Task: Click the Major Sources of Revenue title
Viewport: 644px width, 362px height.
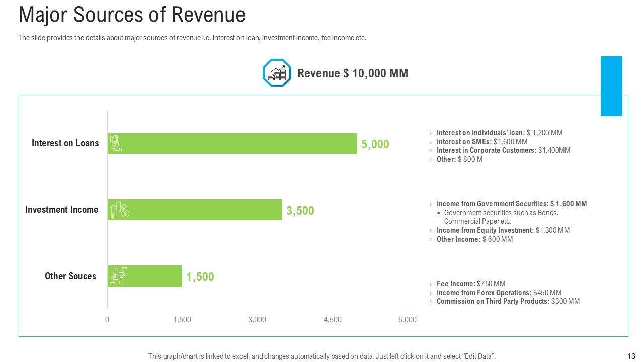Action: [x=132, y=15]
